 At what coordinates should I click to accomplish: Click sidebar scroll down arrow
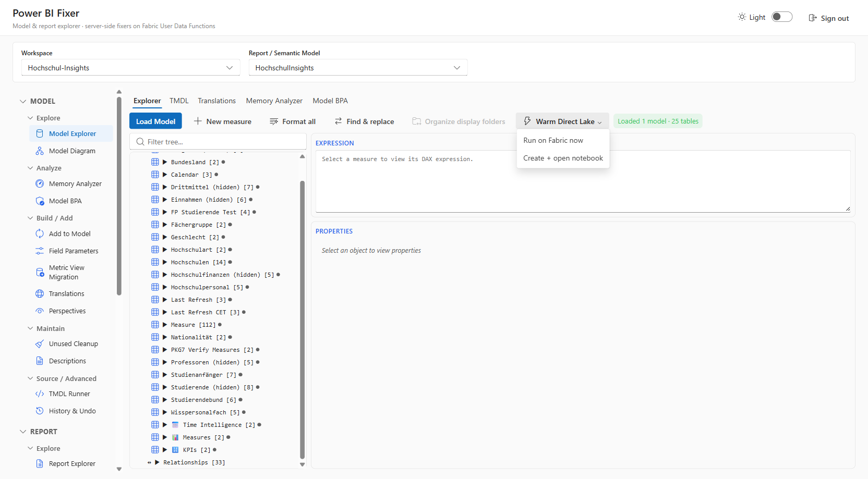click(119, 469)
